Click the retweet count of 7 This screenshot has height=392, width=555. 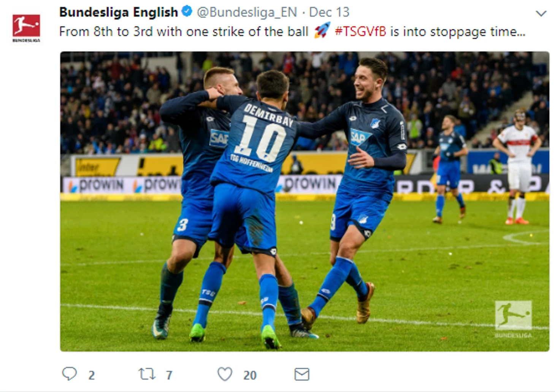[169, 375]
